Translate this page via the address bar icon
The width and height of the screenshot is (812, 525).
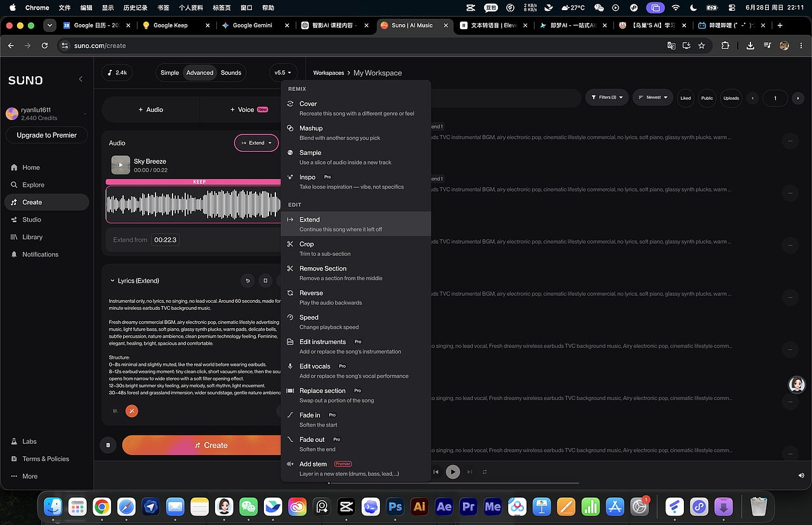click(671, 46)
